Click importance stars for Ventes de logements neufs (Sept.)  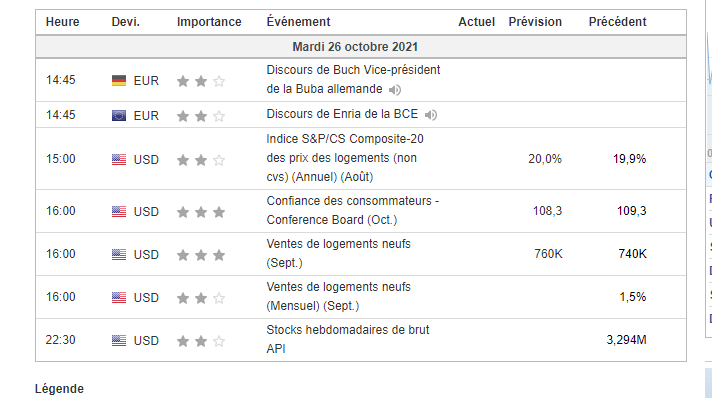click(201, 255)
